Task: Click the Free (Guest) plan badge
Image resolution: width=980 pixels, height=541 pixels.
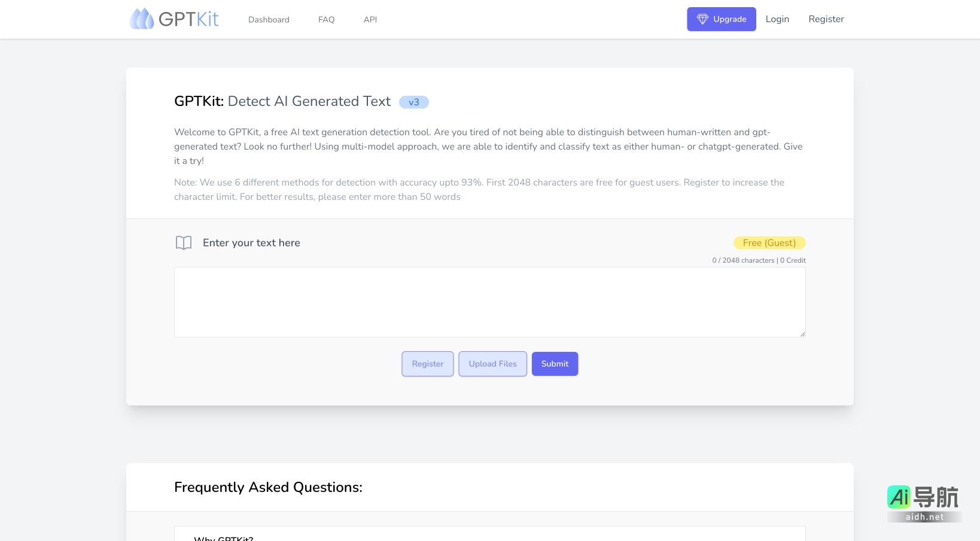Action: (769, 243)
